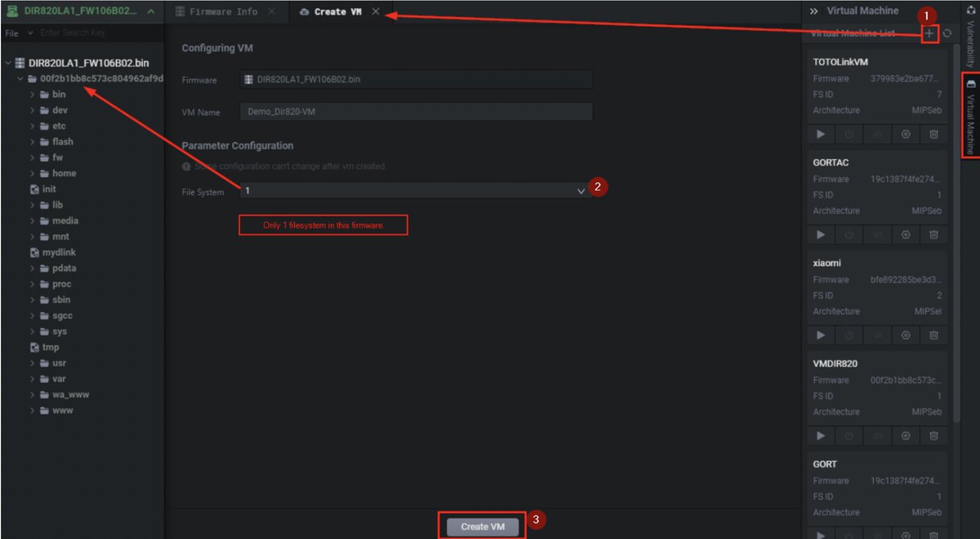Open the code console icon for VMDIR820
This screenshot has width=980, height=539.
click(x=878, y=435)
